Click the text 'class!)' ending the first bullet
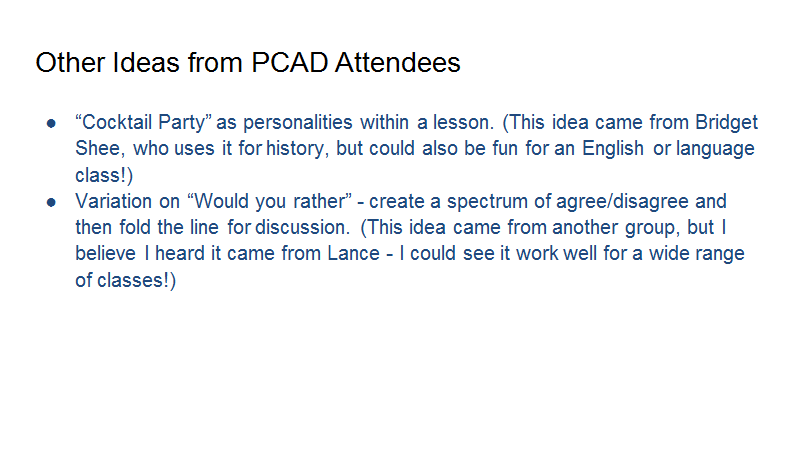The height and width of the screenshot is (450, 800). tap(104, 175)
